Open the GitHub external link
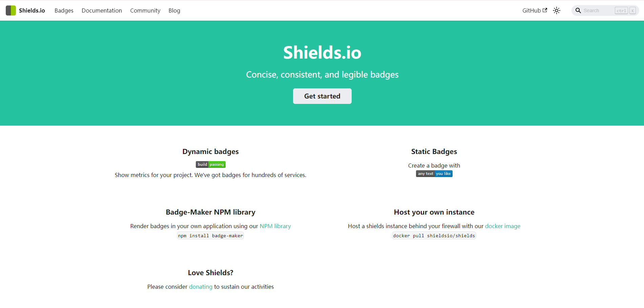The image size is (644, 308). [535, 10]
